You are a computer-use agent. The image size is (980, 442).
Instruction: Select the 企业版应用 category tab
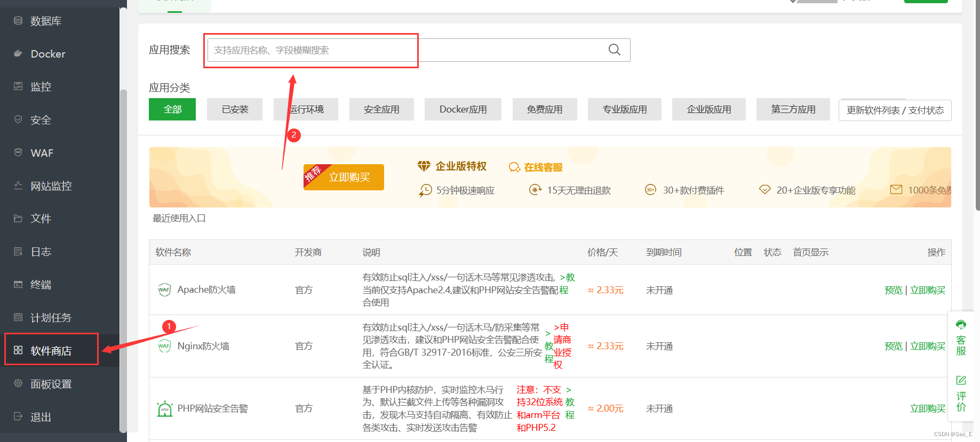click(709, 109)
